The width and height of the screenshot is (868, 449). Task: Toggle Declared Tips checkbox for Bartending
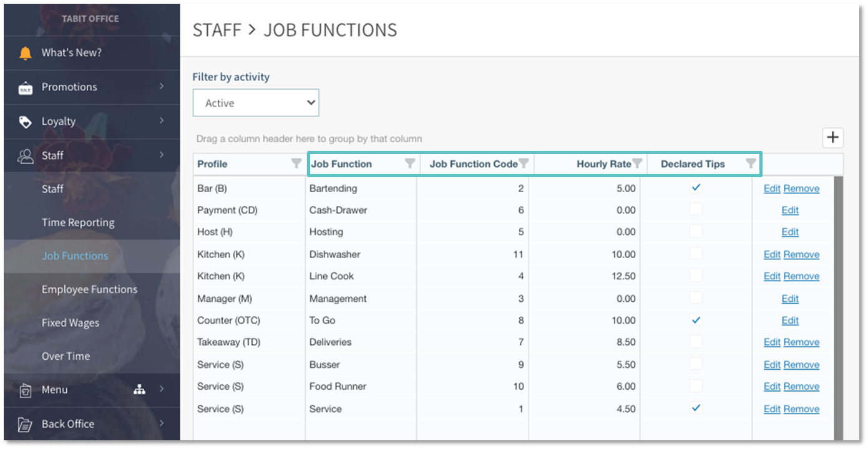[696, 188]
